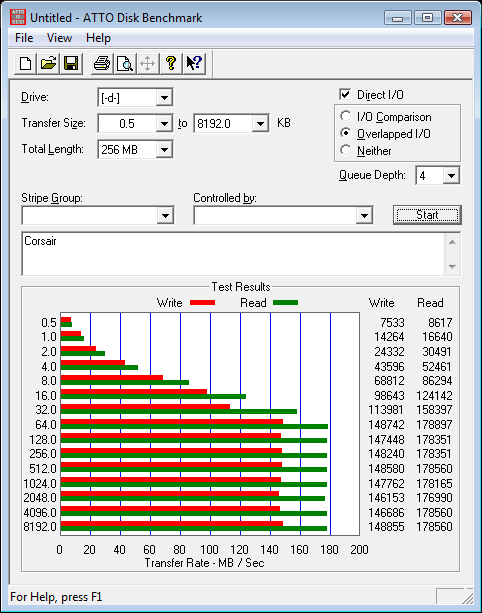482x613 pixels.
Task: Click the New document toolbar icon
Action: tap(25, 63)
